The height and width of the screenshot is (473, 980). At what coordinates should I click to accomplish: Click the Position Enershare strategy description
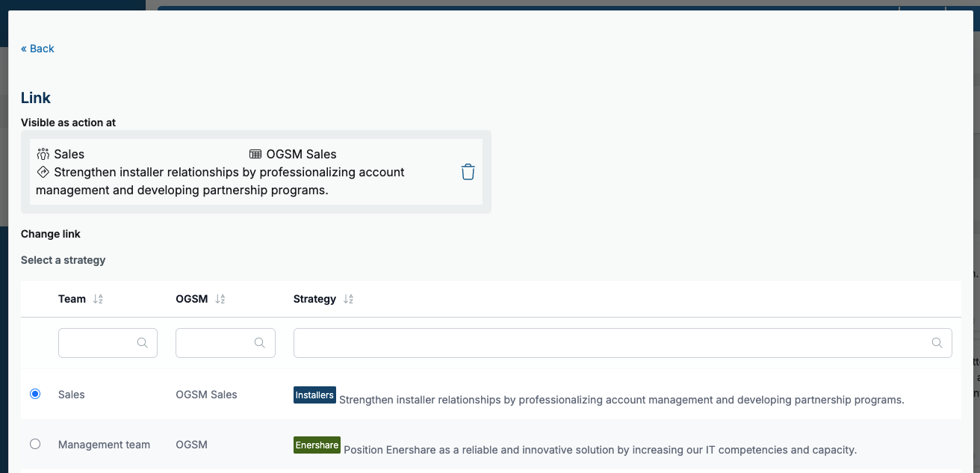point(600,450)
